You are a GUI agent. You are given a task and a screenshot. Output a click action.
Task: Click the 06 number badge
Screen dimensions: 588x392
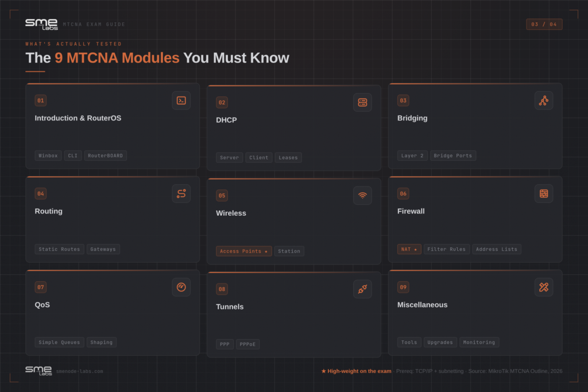tap(403, 194)
